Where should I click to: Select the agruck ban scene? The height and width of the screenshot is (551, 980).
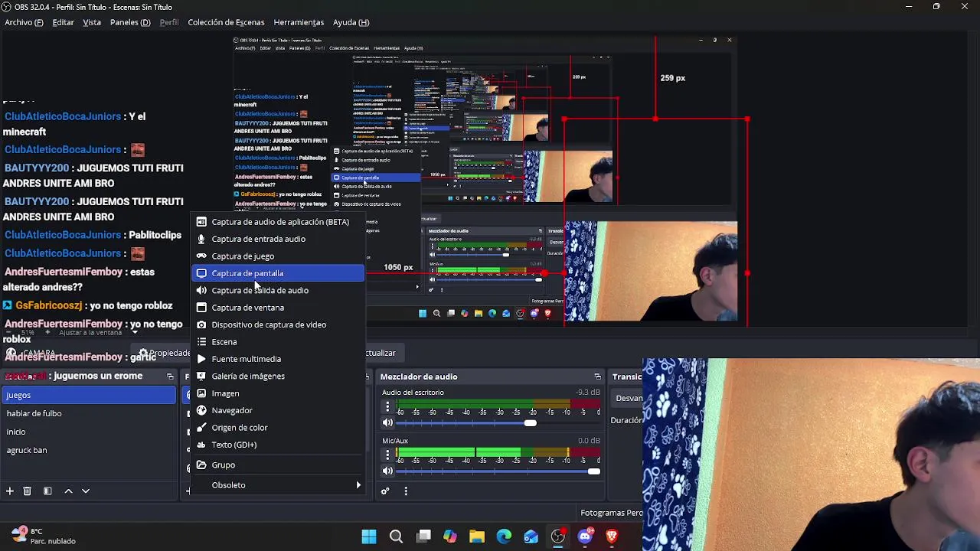click(x=88, y=450)
